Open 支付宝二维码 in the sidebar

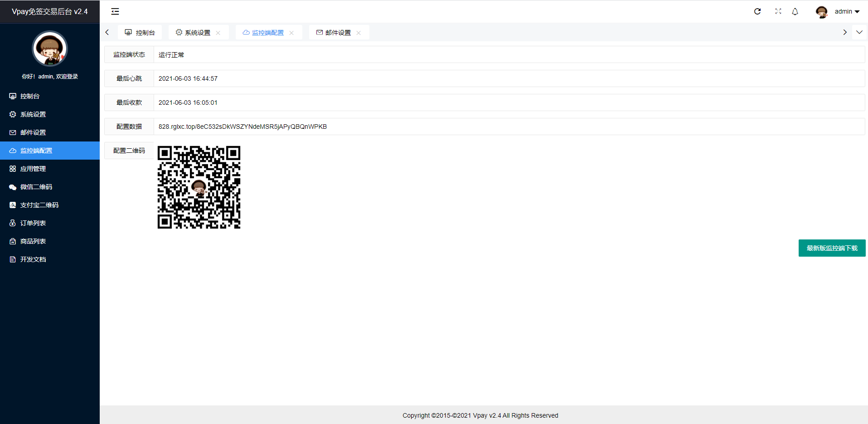[39, 205]
